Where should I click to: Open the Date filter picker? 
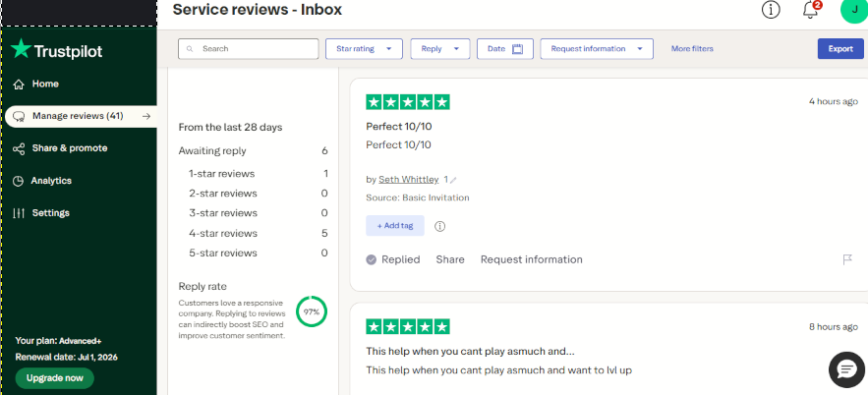(505, 49)
